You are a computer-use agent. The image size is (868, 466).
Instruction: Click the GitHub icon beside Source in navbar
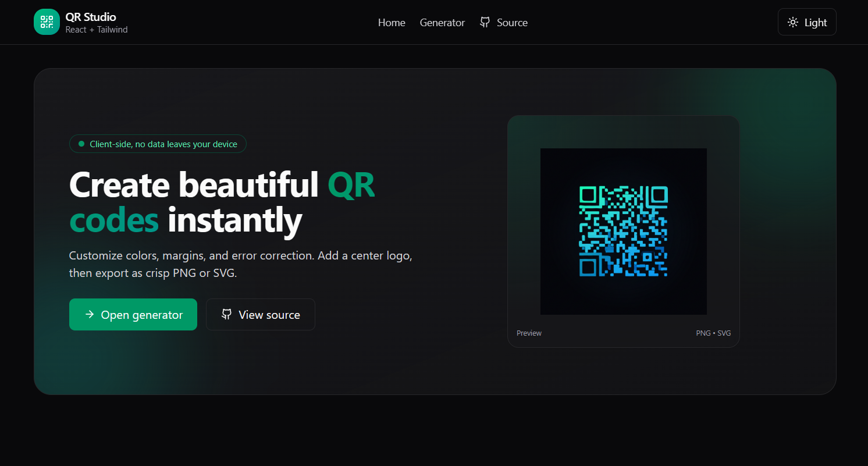coord(485,22)
